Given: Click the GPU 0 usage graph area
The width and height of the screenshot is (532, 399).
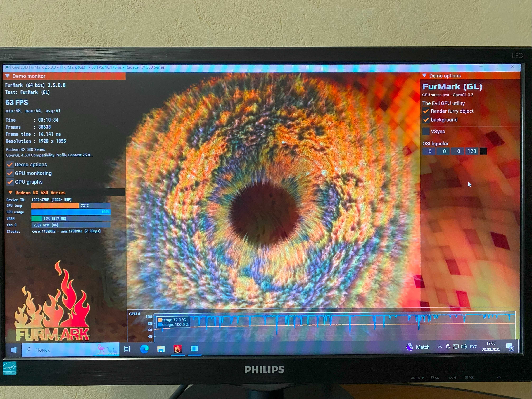Looking at the screenshot, I should pyautogui.click(x=334, y=327).
